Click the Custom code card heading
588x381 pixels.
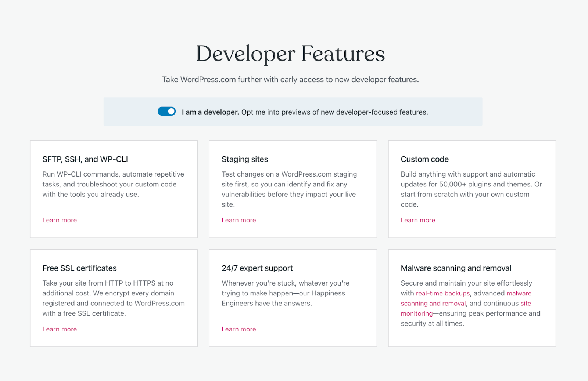tap(424, 159)
